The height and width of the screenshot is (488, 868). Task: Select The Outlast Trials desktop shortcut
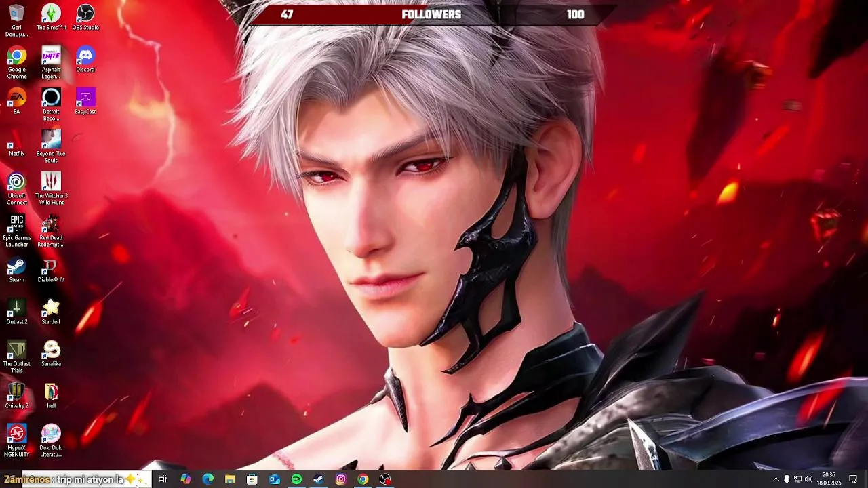tap(17, 357)
